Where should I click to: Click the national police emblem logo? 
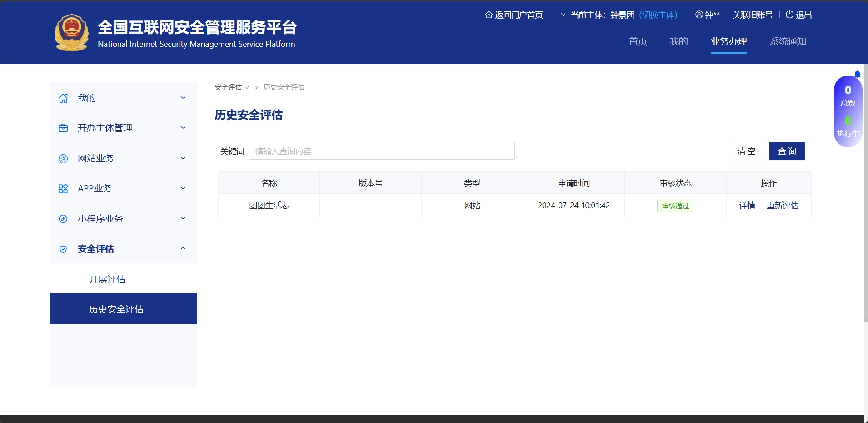point(71,33)
